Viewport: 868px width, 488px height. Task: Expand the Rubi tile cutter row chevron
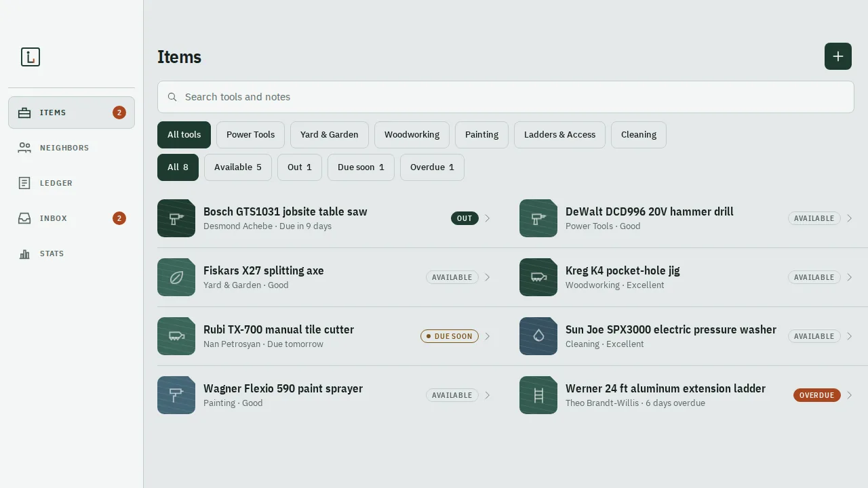(488, 336)
